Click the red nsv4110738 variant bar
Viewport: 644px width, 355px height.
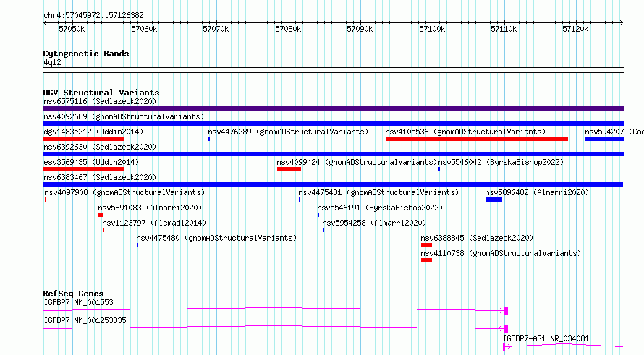[x=426, y=260]
